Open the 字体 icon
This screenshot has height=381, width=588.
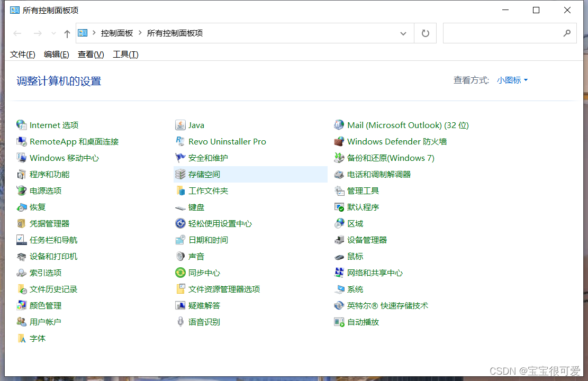(21, 338)
